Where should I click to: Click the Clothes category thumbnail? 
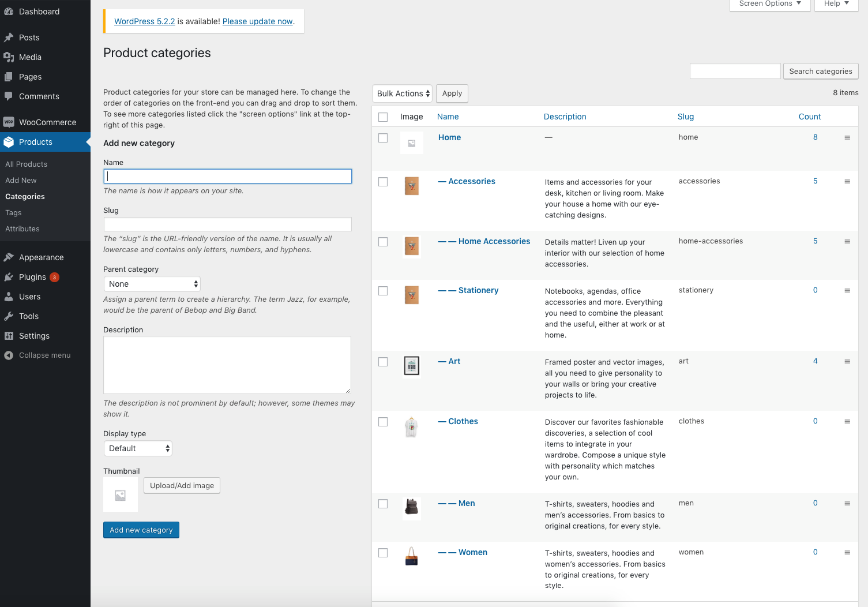pos(411,428)
